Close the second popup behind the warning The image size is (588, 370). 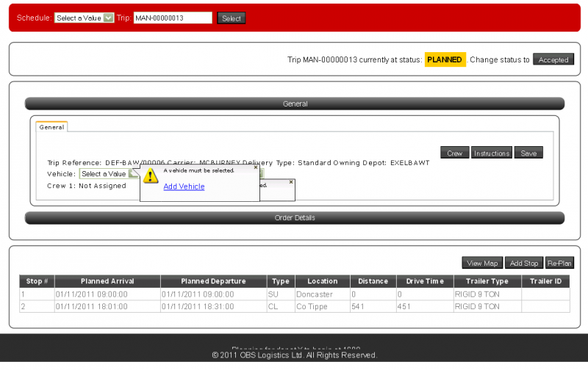[291, 182]
